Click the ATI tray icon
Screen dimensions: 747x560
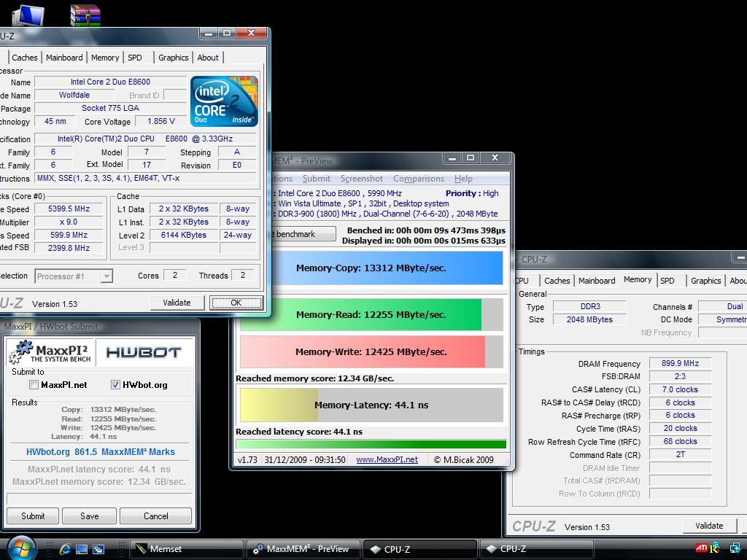point(701,548)
